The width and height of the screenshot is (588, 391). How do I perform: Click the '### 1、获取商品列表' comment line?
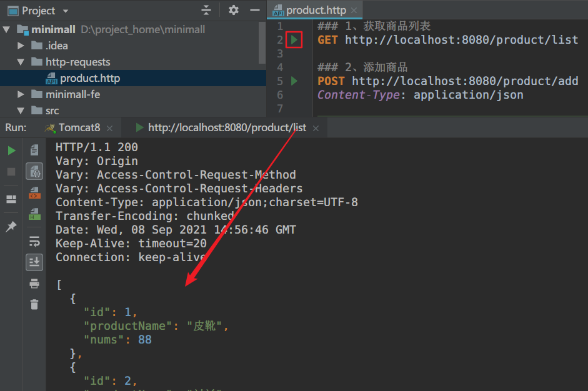pos(374,26)
